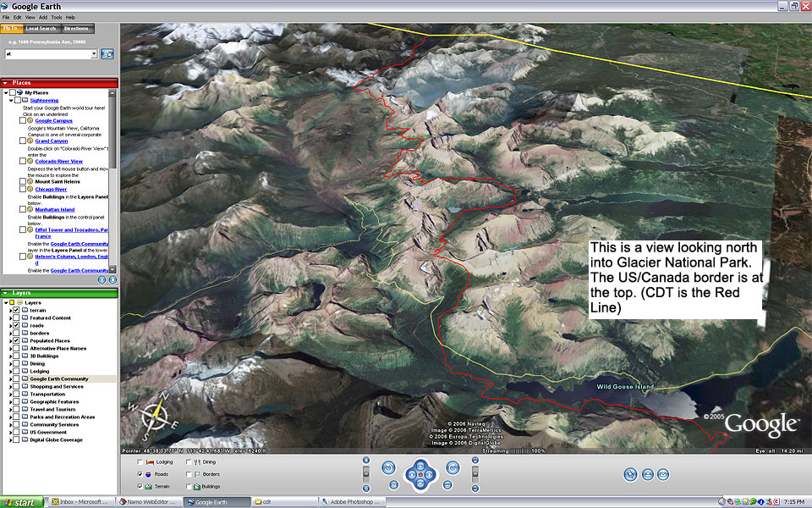Click the red center button of navigation pad

coord(420,474)
